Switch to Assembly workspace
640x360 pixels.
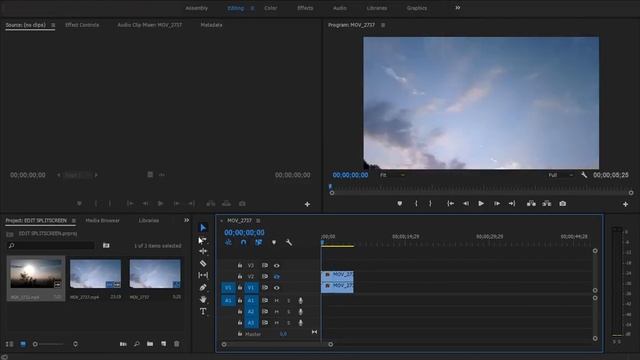(197, 8)
